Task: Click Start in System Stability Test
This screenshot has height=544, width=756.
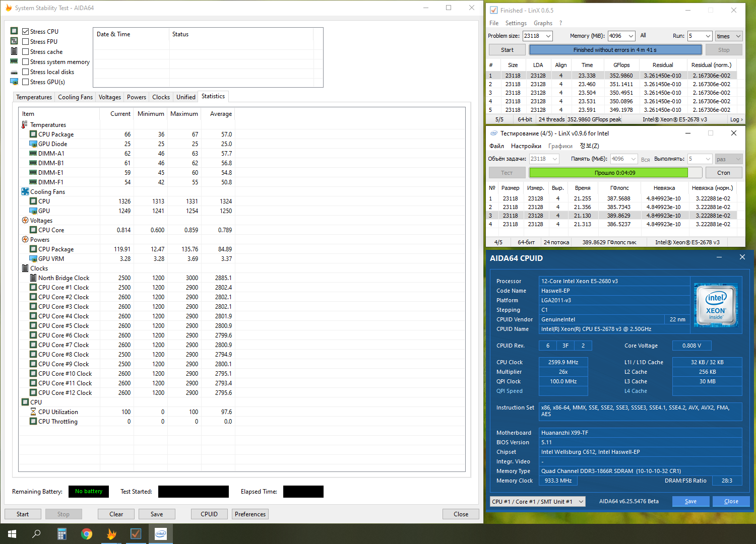Action: 23,514
